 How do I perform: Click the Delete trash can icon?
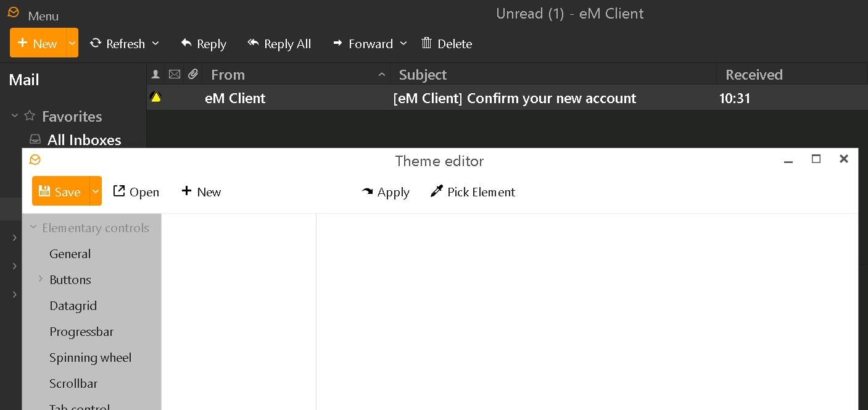point(426,43)
